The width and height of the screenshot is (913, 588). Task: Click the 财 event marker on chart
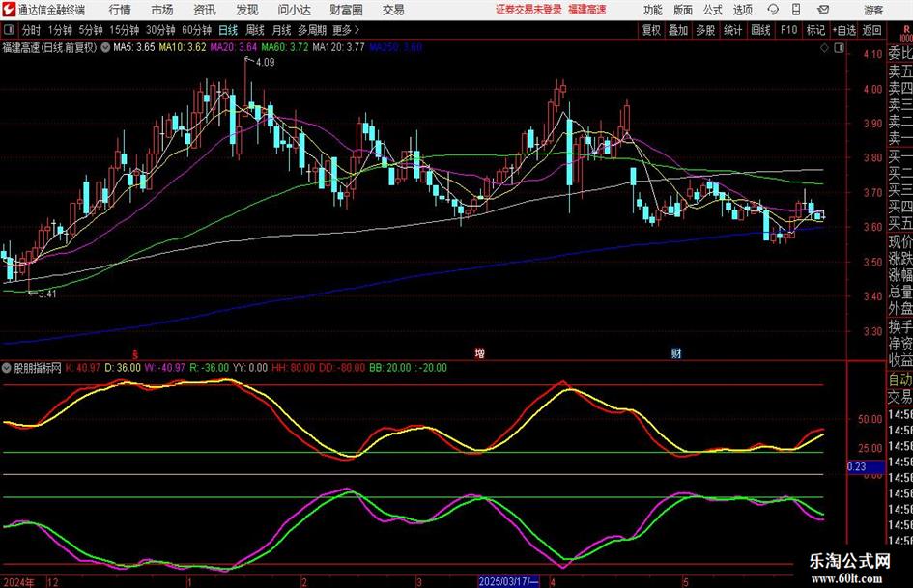676,352
